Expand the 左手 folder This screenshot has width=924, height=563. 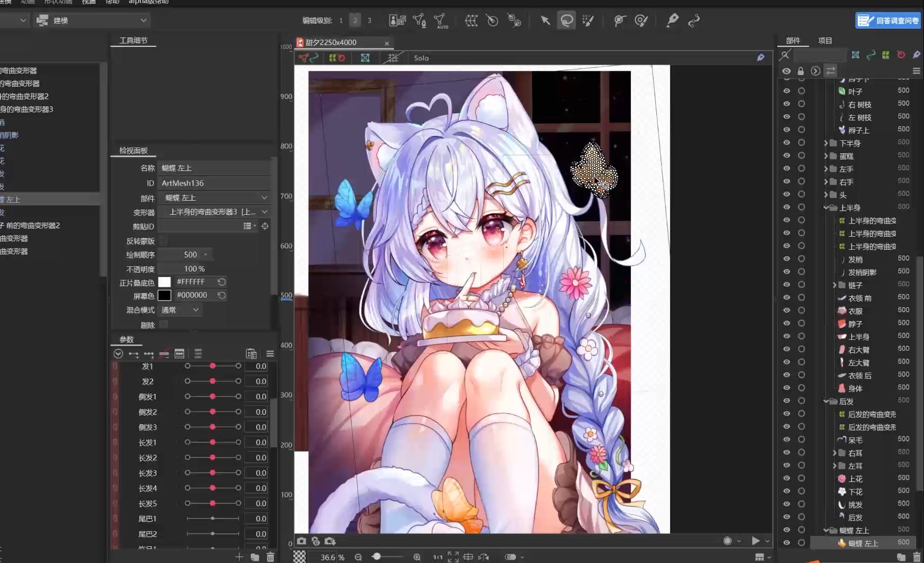[x=826, y=169]
